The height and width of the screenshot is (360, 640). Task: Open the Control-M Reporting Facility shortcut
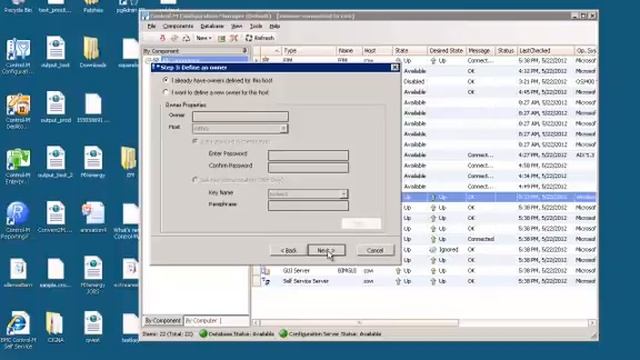coord(18,220)
